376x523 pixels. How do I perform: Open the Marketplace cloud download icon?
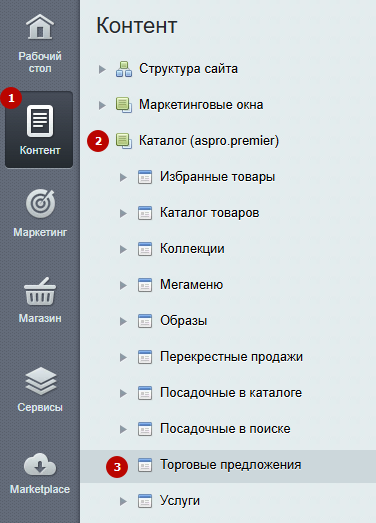40,464
